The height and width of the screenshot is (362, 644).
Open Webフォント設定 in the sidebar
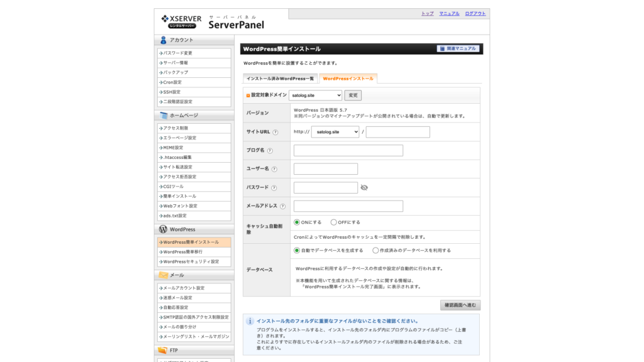tap(194, 206)
